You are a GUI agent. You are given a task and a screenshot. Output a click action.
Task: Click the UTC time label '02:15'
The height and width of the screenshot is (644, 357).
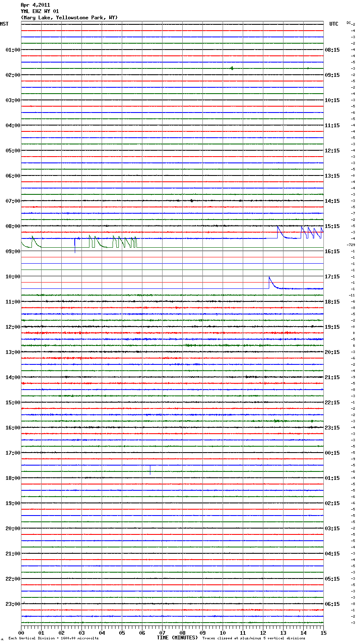tap(332, 503)
